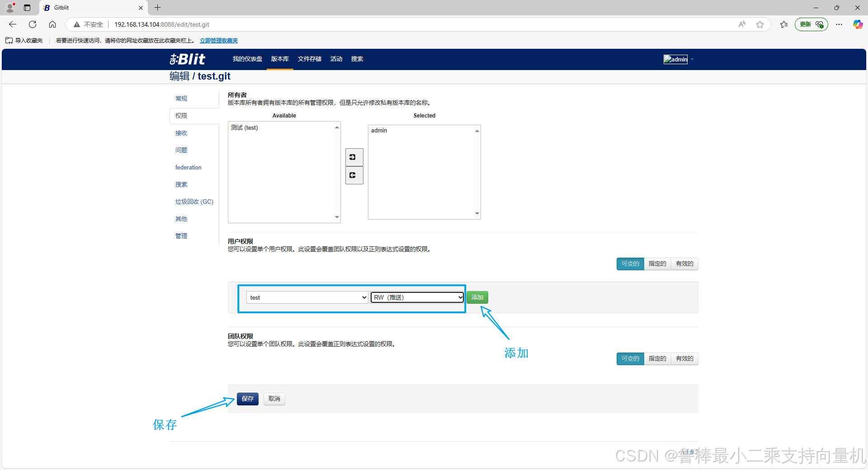Select 指定的 under user permissions
Screen dimensions: 868x470
pyautogui.click(x=657, y=263)
